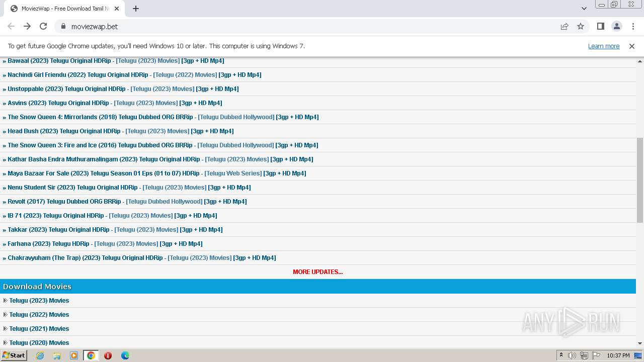
Task: Click the MORE UPDATES... link
Action: [318, 271]
